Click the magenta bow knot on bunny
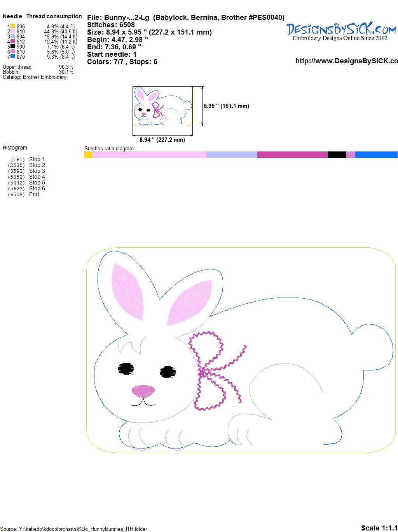 (x=204, y=372)
